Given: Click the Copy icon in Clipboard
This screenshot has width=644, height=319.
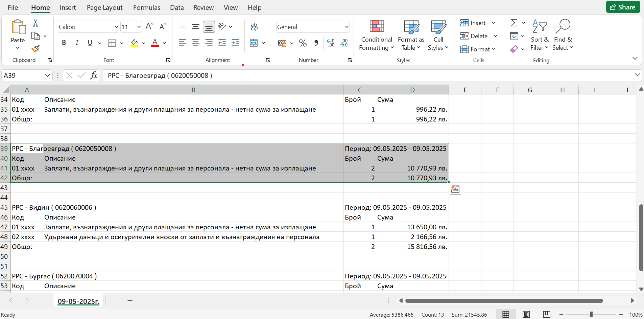Looking at the screenshot, I should coord(35,36).
